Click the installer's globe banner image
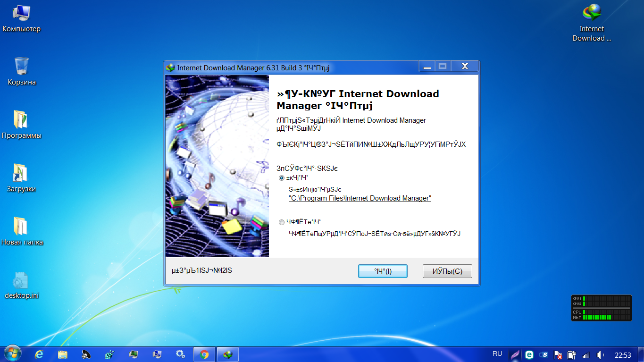Image resolution: width=644 pixels, height=362 pixels. pos(217,166)
